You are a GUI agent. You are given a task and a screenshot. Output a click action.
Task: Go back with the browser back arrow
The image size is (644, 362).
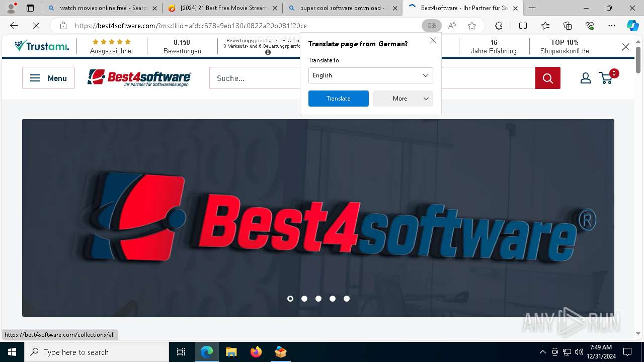click(x=14, y=26)
